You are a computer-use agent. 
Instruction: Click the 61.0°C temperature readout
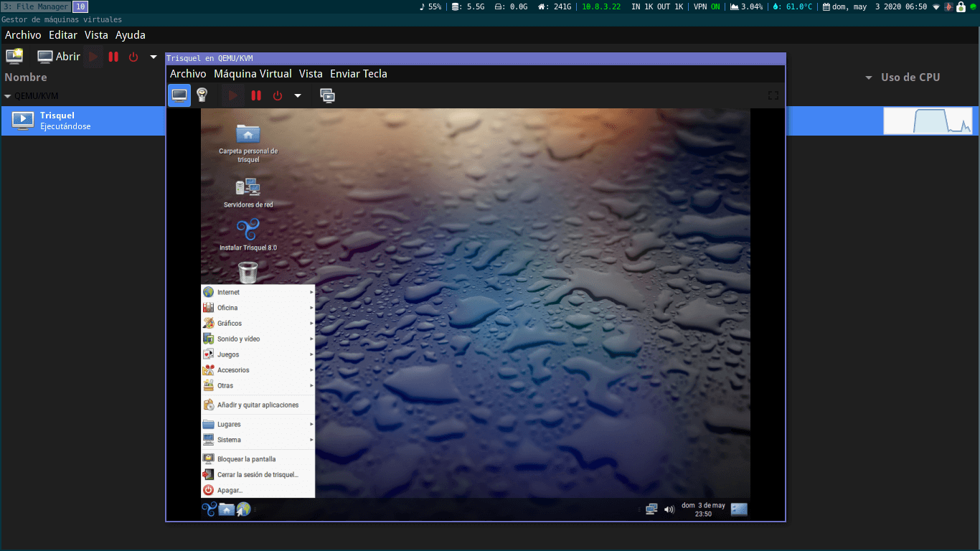[x=793, y=6]
